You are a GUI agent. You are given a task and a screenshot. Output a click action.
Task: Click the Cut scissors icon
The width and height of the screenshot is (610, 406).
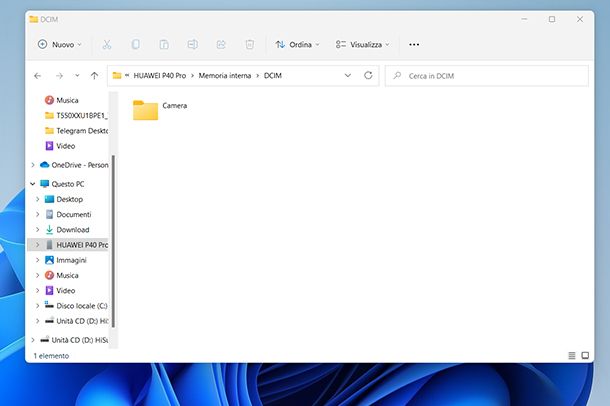[x=107, y=45]
